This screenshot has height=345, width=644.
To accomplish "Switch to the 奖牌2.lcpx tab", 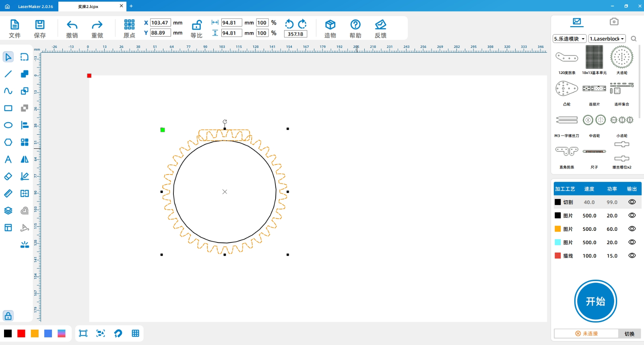I will (88, 6).
